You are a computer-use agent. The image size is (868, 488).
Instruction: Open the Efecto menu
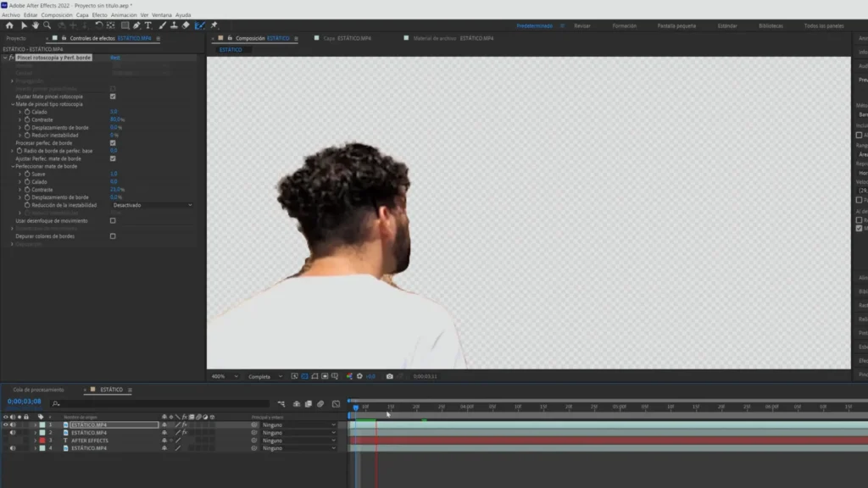[x=99, y=14]
